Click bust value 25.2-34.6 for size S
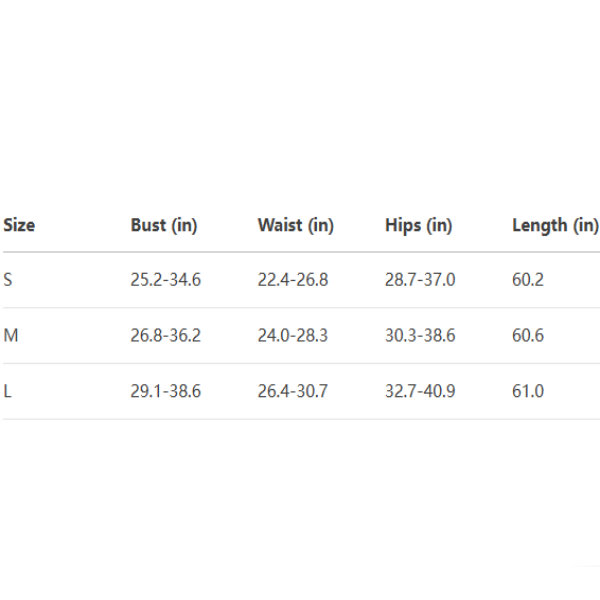Screen dimensions: 600x600 165,280
